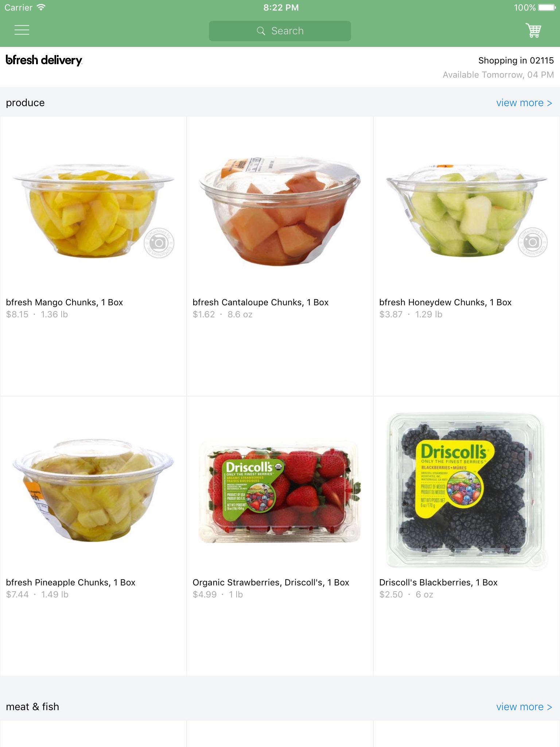View more produce items

point(524,103)
